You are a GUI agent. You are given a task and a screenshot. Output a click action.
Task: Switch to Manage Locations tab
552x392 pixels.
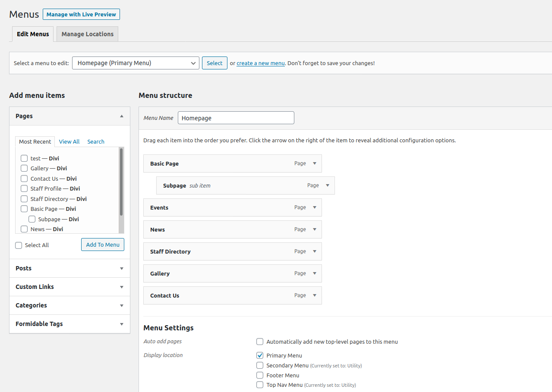tap(87, 34)
